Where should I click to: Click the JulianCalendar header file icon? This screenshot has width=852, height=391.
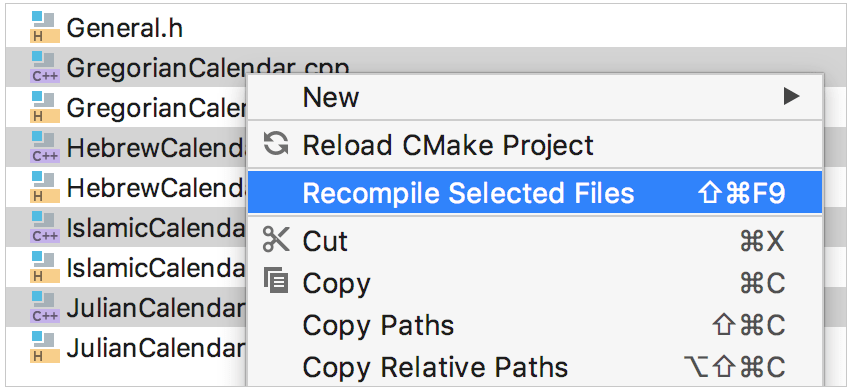click(x=45, y=348)
